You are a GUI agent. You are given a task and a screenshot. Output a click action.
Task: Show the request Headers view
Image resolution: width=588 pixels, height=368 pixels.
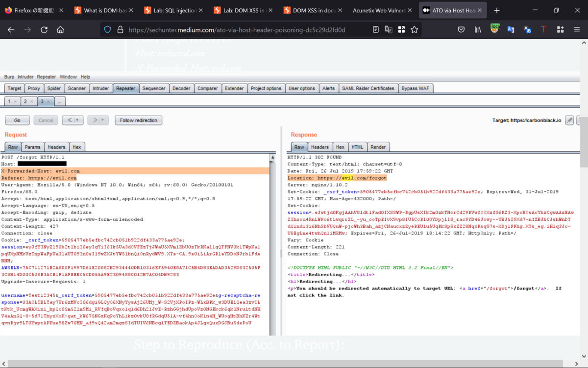pos(56,147)
